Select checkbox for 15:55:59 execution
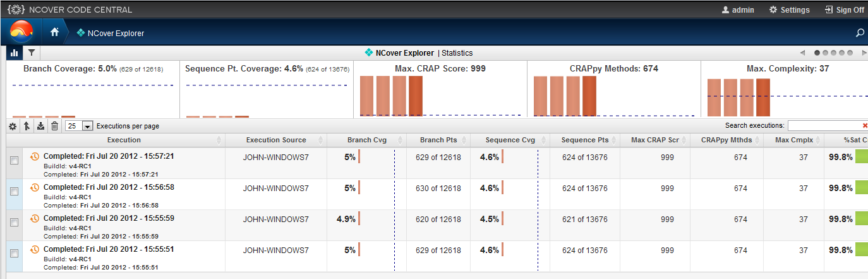 [x=14, y=223]
